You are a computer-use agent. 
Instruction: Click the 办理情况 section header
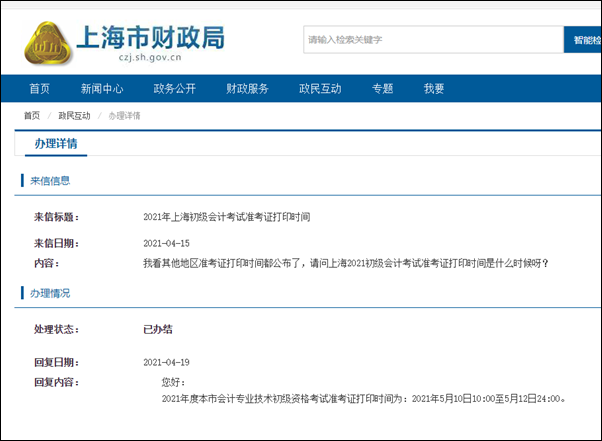coord(50,293)
